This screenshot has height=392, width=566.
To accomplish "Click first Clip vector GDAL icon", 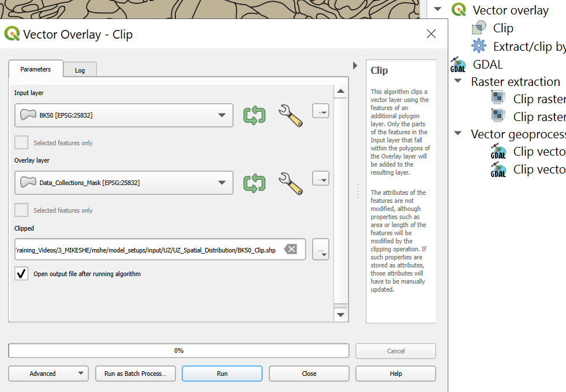I will tap(498, 151).
